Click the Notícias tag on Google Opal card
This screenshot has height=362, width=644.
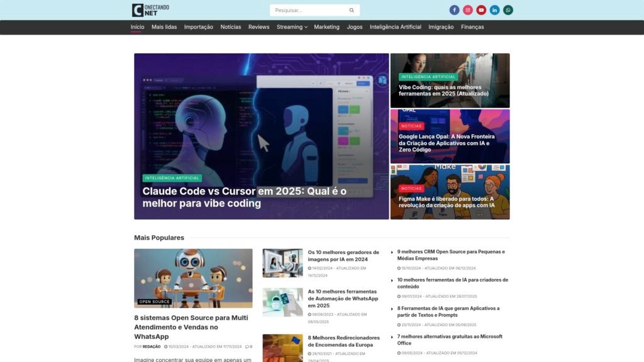point(411,126)
